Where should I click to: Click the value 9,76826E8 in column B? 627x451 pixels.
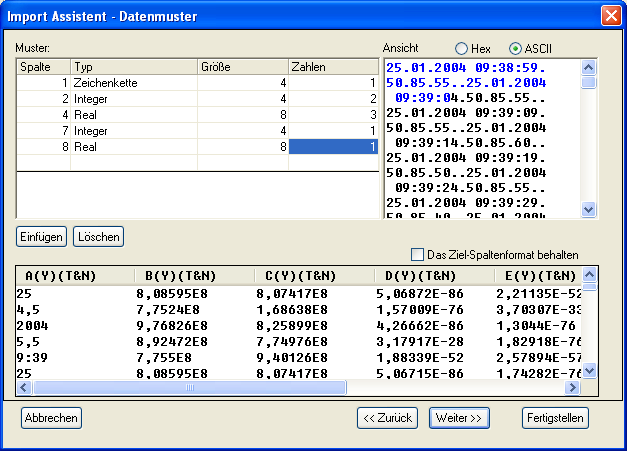[x=172, y=326]
